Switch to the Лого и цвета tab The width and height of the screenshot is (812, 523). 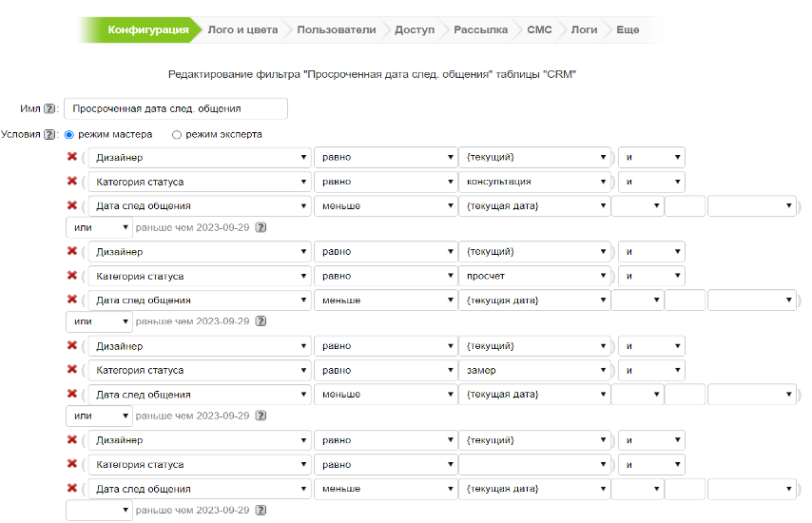[x=242, y=29]
